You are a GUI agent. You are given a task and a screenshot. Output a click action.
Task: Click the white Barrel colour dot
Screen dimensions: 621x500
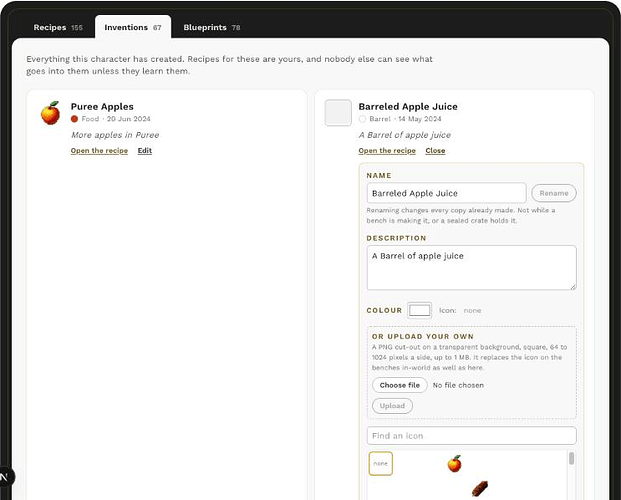click(x=362, y=119)
